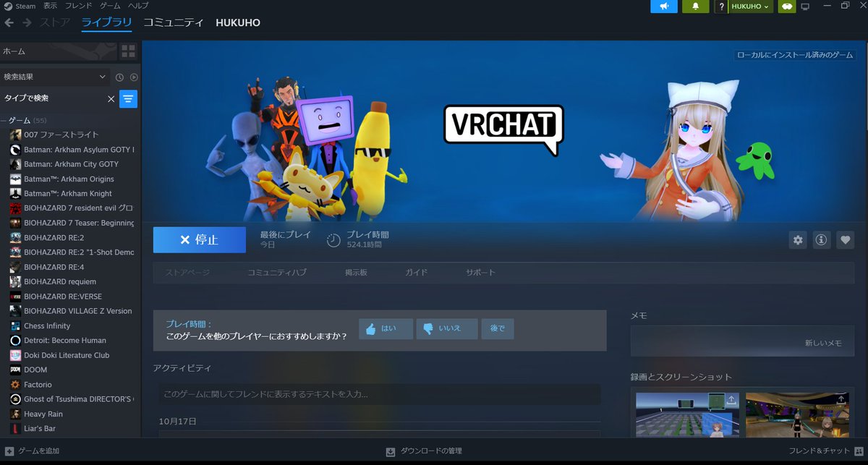
Task: Open the 表示 menu
Action: point(50,6)
